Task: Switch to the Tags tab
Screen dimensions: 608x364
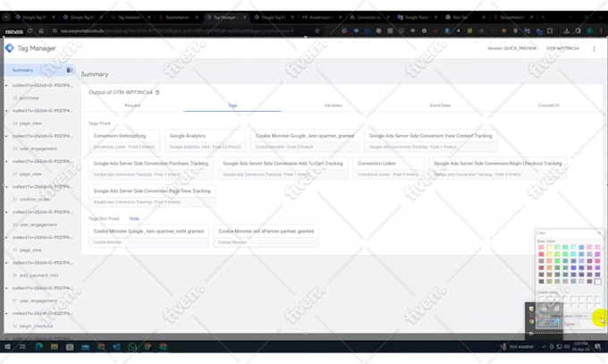Action: (232, 106)
